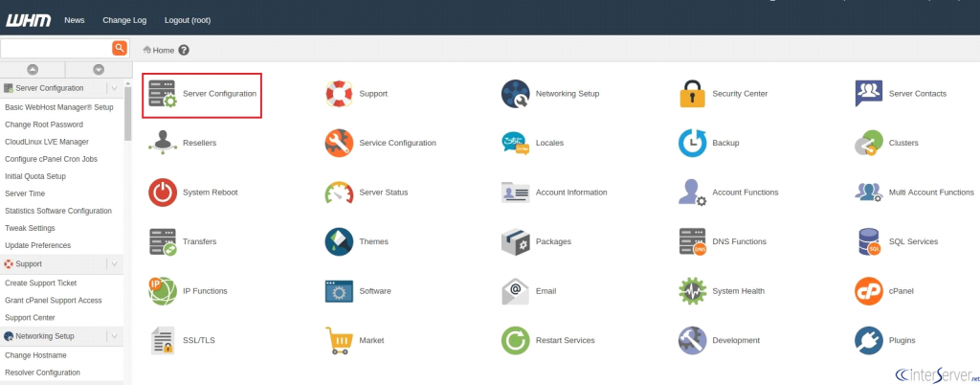This screenshot has height=385, width=980.
Task: Open the System Health icon
Action: 692,291
